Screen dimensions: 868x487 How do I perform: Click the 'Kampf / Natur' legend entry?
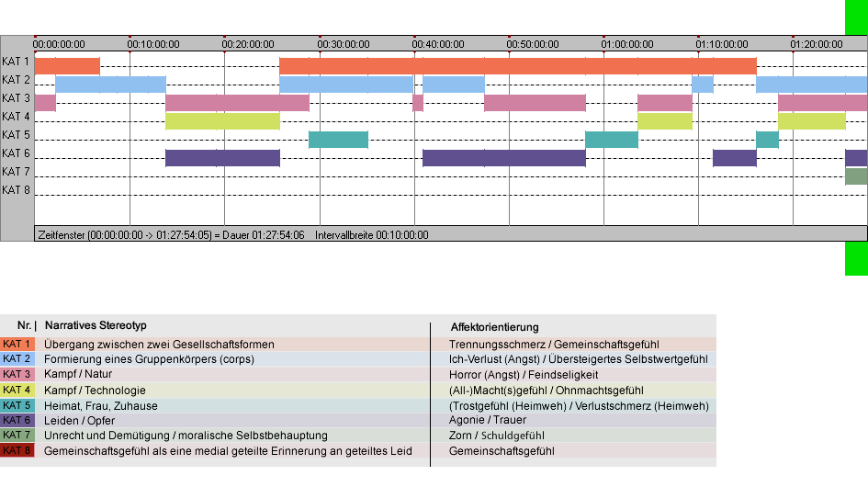point(78,375)
